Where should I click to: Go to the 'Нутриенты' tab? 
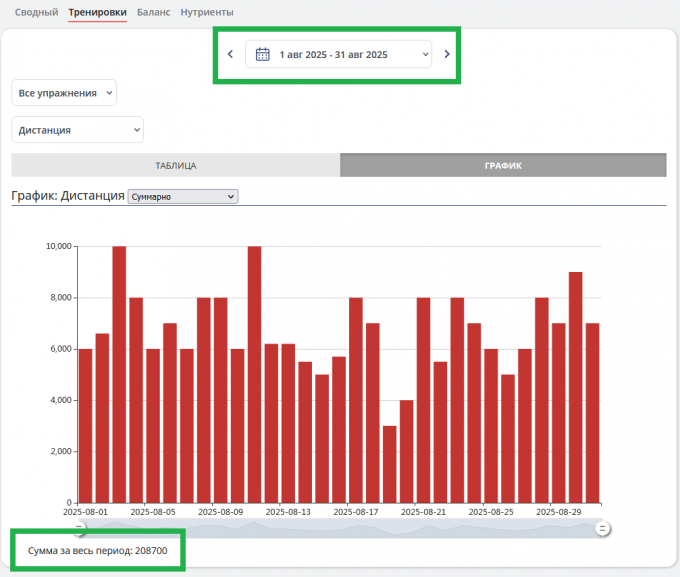pos(207,12)
